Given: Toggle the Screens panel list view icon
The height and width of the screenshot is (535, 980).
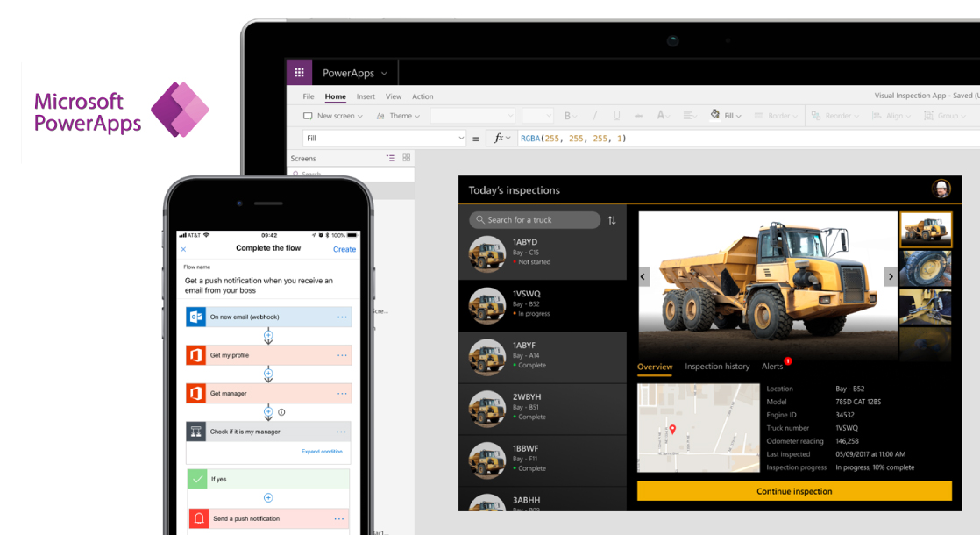Looking at the screenshot, I should 392,158.
